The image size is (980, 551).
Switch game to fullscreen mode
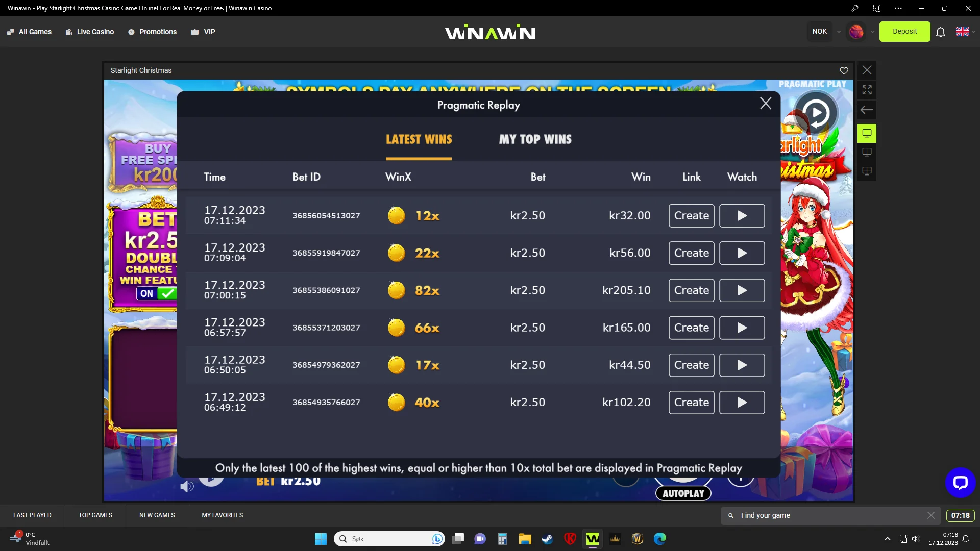tap(867, 90)
